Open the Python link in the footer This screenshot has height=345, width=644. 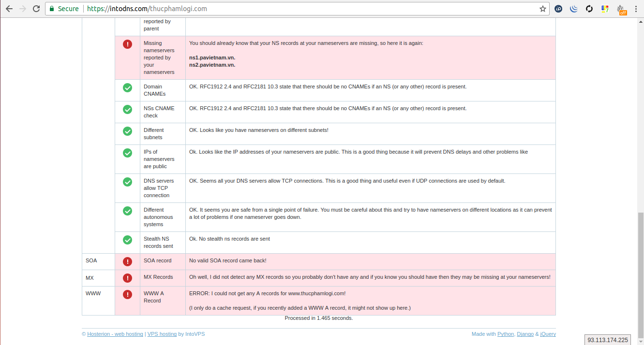pyautogui.click(x=506, y=334)
